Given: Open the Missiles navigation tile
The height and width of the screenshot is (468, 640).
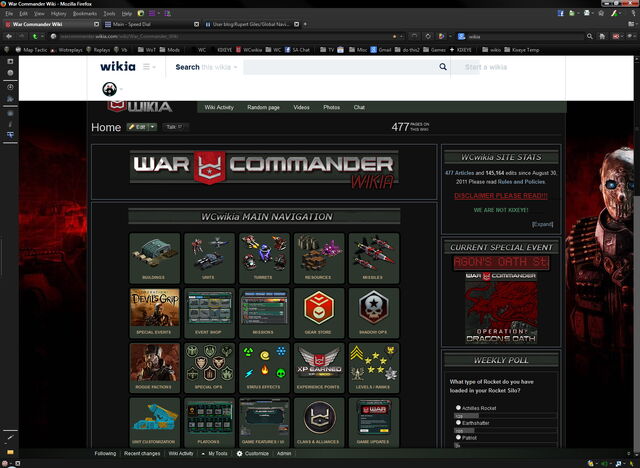Looking at the screenshot, I should [373, 258].
